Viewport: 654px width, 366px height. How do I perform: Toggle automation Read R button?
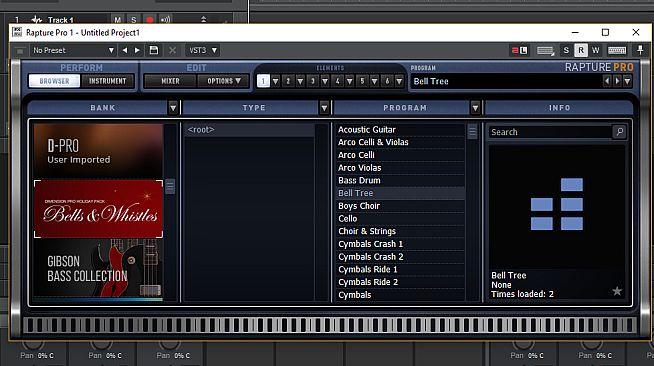click(581, 50)
